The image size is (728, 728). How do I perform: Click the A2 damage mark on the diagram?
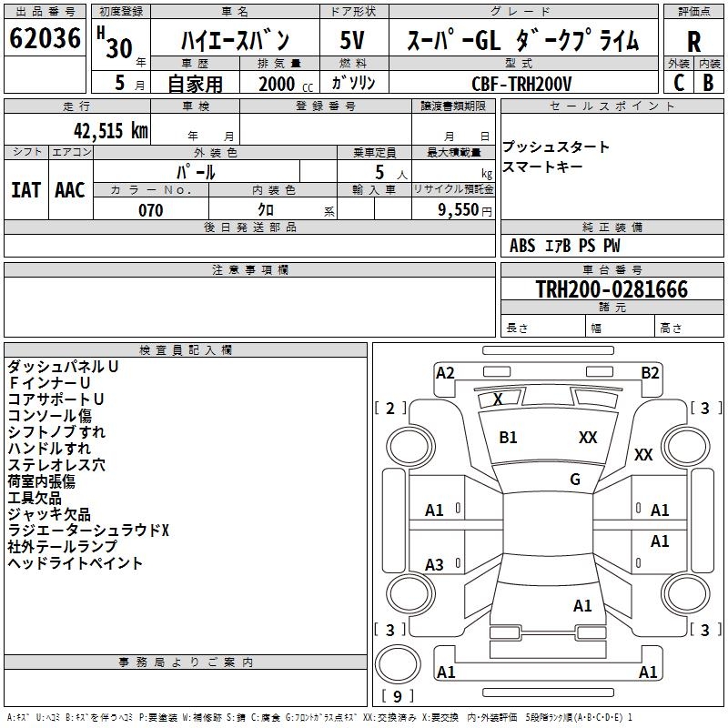pos(445,373)
